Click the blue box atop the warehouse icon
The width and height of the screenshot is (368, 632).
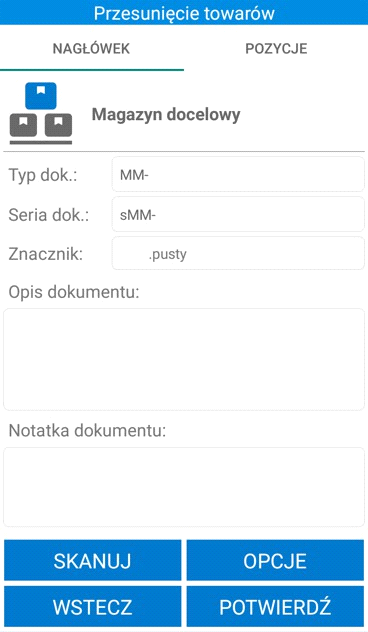(x=41, y=96)
